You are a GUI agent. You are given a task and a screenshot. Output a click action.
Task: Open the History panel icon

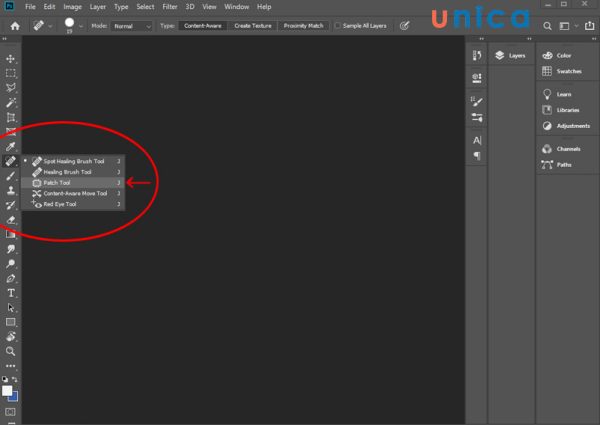point(477,55)
